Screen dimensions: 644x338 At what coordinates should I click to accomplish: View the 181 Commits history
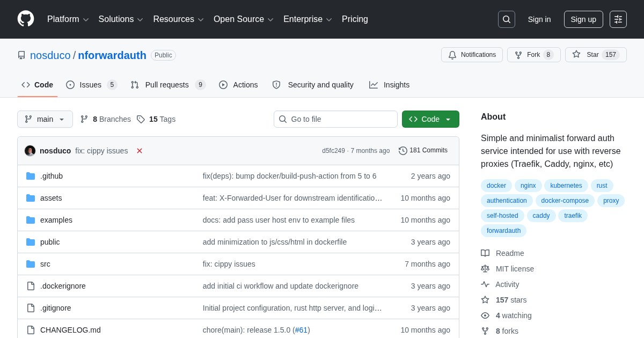(423, 151)
